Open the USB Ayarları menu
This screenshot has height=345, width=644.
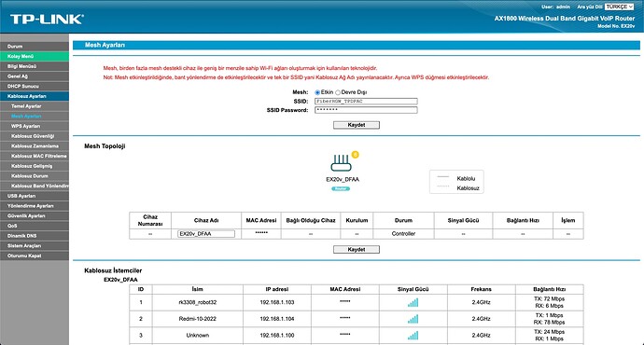[35, 196]
